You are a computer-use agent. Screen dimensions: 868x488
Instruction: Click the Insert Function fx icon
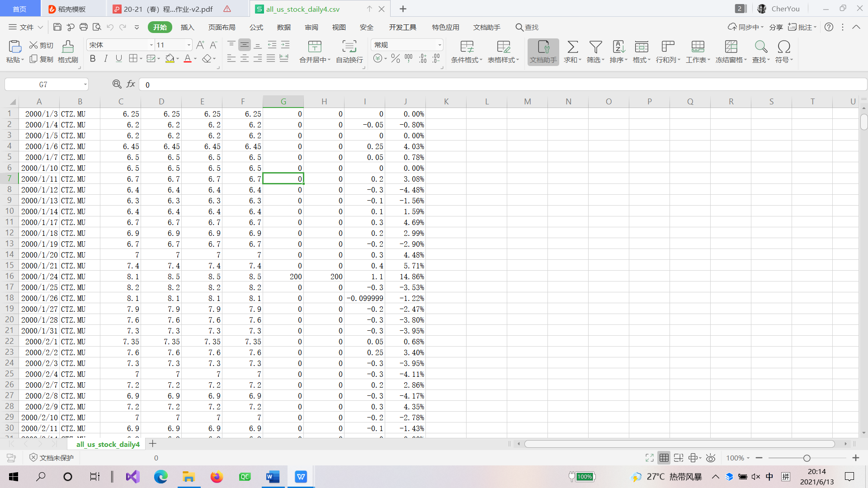[x=131, y=84]
